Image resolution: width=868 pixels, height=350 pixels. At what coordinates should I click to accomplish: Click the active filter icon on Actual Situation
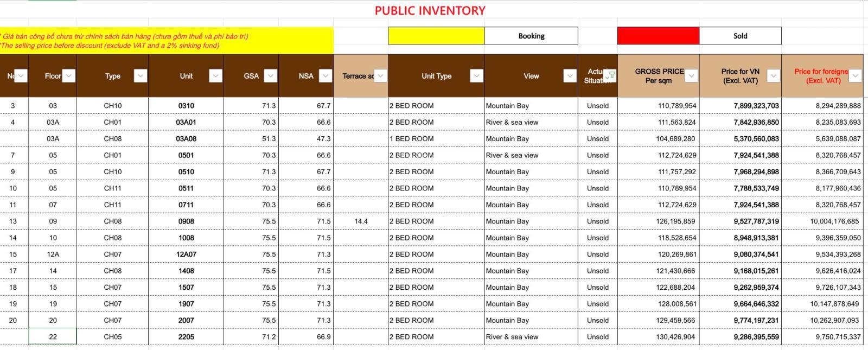tap(610, 76)
